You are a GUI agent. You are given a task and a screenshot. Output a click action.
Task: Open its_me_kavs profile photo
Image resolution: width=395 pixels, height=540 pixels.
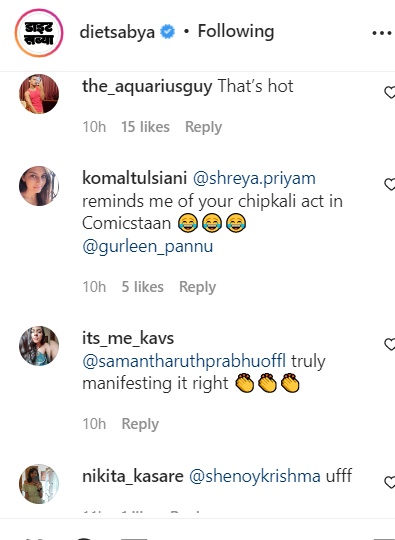pyautogui.click(x=39, y=346)
